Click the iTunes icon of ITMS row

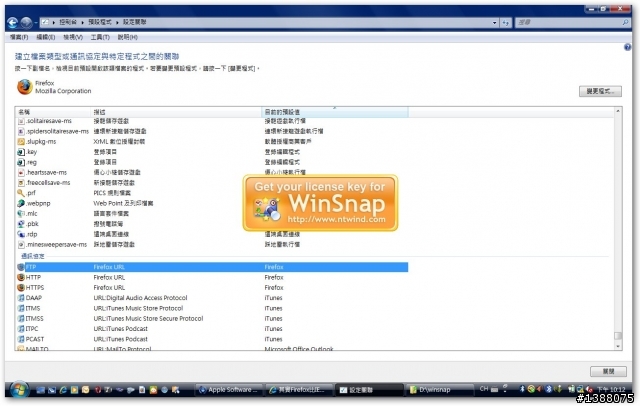coord(21,308)
